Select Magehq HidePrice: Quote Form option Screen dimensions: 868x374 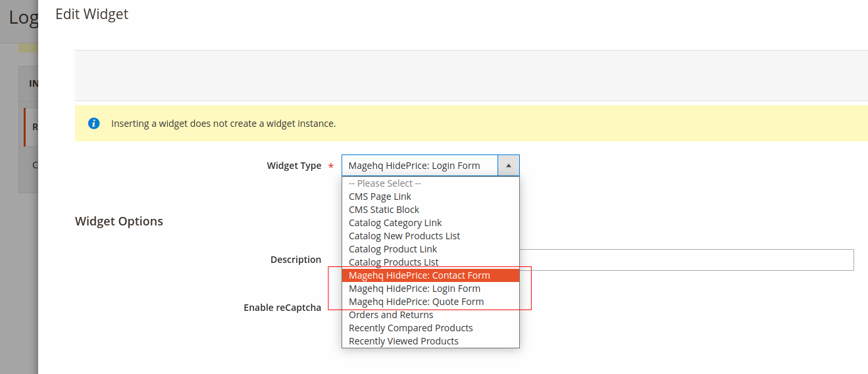[430, 302]
